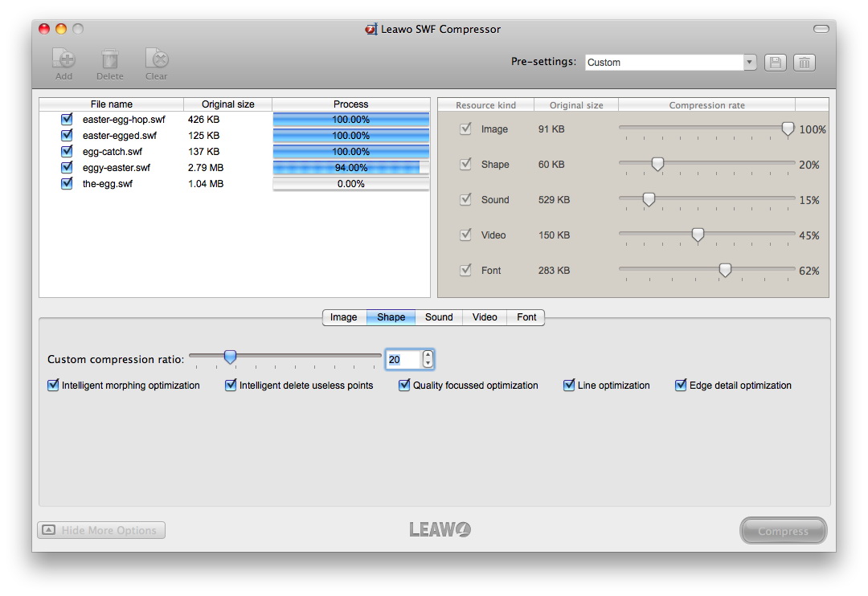Viewport: 868px width, 596px height.
Task: Open the Video tab
Action: 485,317
